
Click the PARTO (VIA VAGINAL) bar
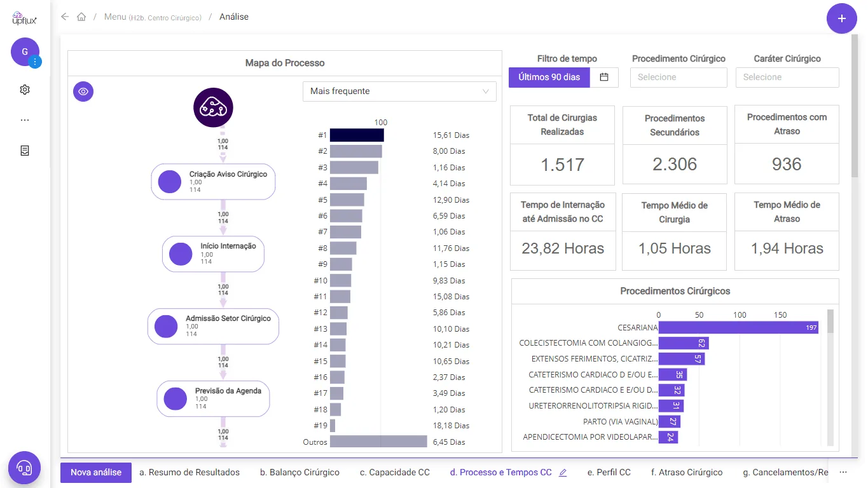[670, 421]
